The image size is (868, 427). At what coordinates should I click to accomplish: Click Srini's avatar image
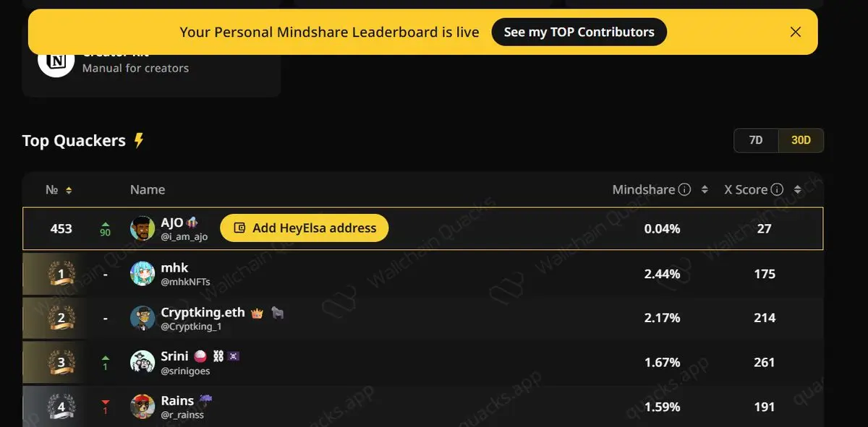(x=142, y=363)
